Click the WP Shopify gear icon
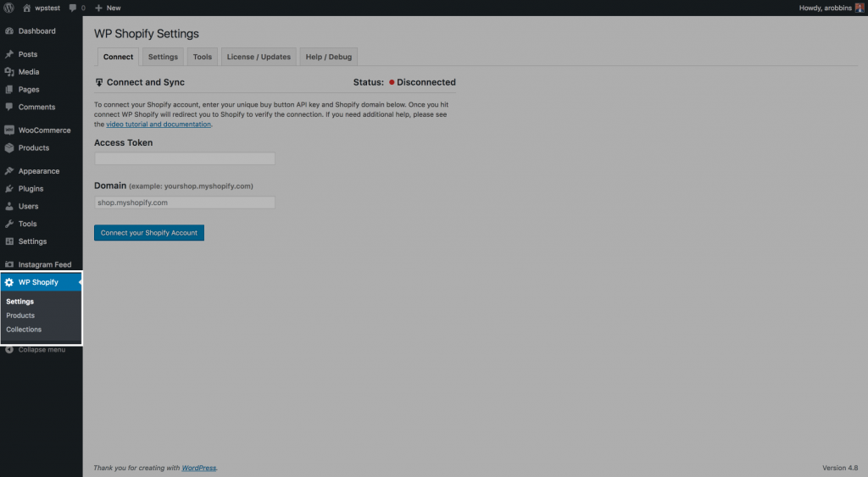This screenshot has height=477, width=868. (x=9, y=282)
